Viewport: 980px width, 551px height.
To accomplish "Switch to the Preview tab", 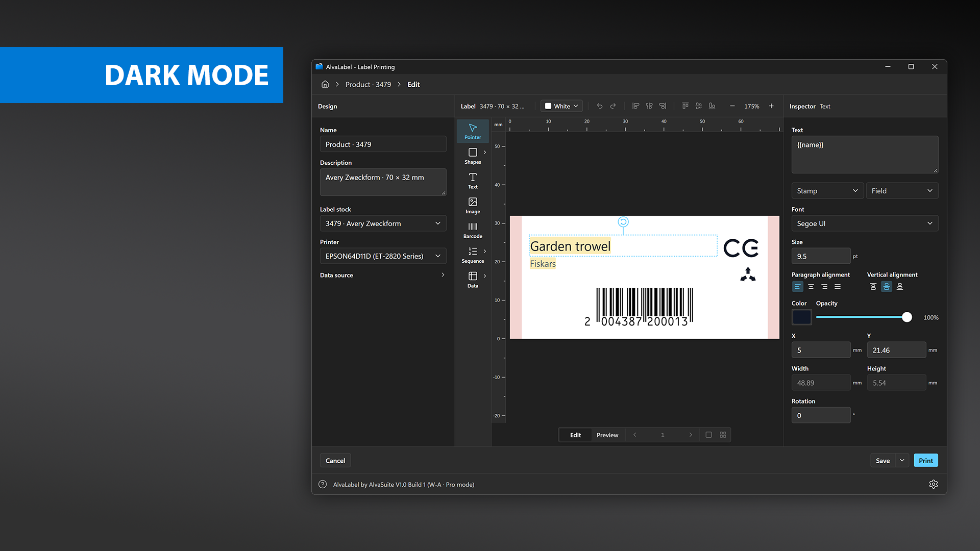I will pyautogui.click(x=607, y=435).
